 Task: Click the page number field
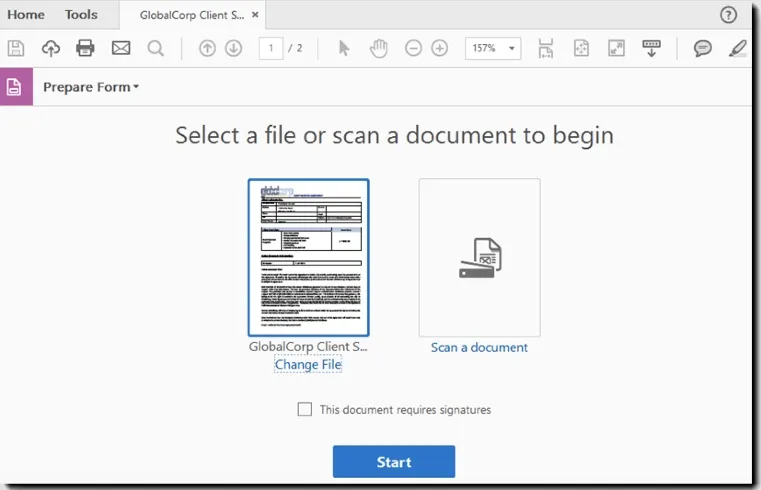[271, 48]
